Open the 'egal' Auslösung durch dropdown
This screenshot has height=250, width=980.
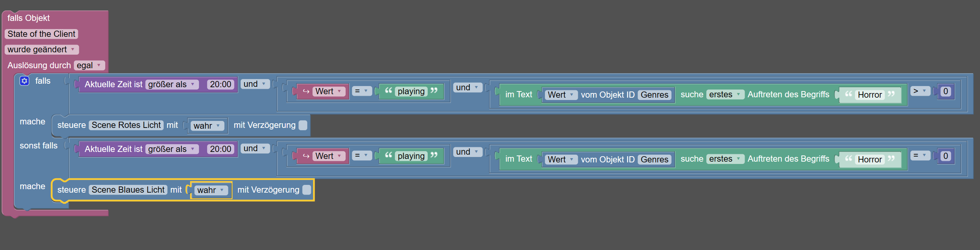click(x=89, y=66)
